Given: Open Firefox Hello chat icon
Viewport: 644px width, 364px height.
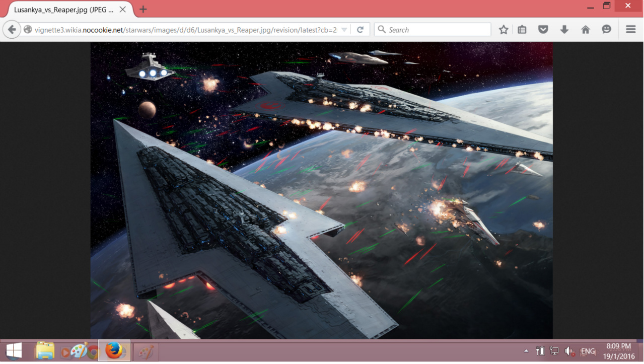Looking at the screenshot, I should pos(607,30).
